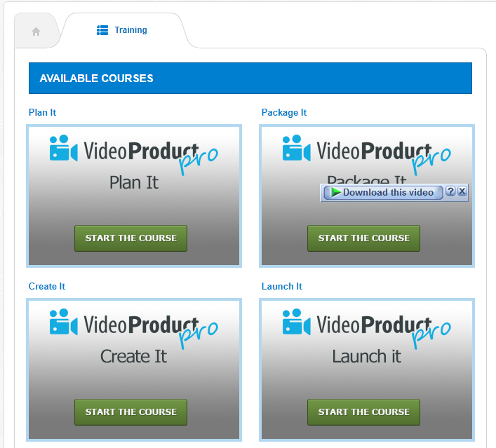
Task: Click 'Plan It' text inside card
Action: coord(134,182)
